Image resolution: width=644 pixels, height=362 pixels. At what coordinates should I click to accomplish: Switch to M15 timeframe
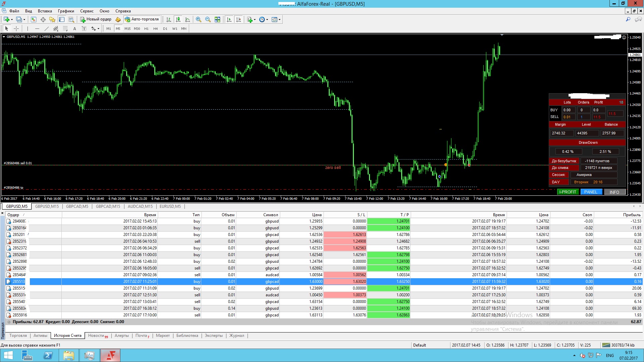coord(127,28)
